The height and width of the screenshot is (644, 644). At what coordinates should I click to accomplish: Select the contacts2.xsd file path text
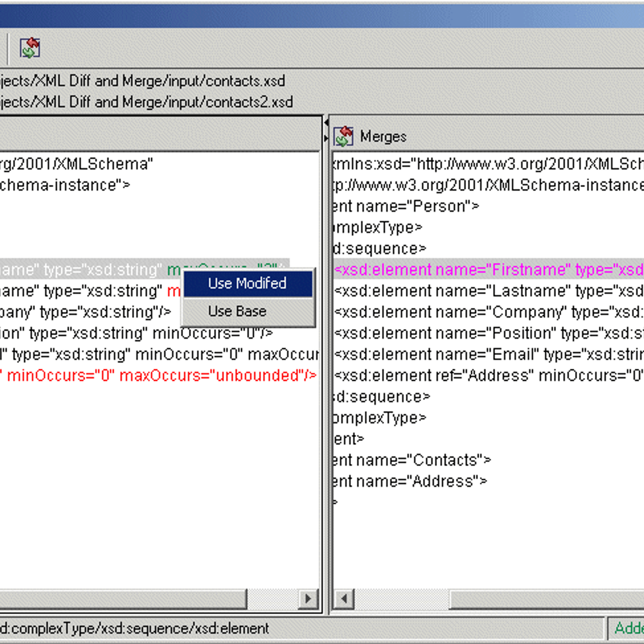coord(147,102)
